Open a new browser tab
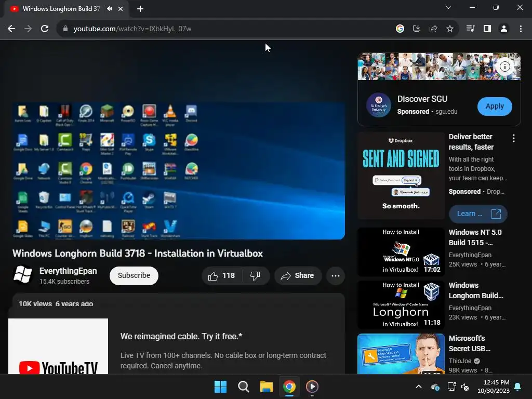The image size is (532, 399). [x=140, y=9]
